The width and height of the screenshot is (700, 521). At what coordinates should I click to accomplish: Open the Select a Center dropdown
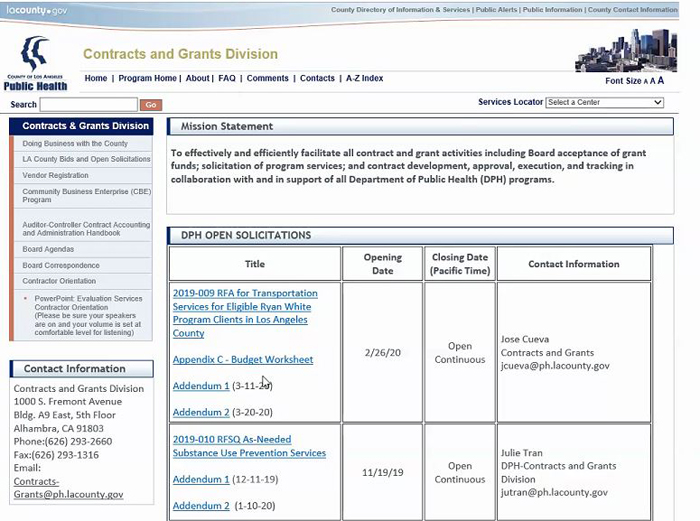click(604, 102)
